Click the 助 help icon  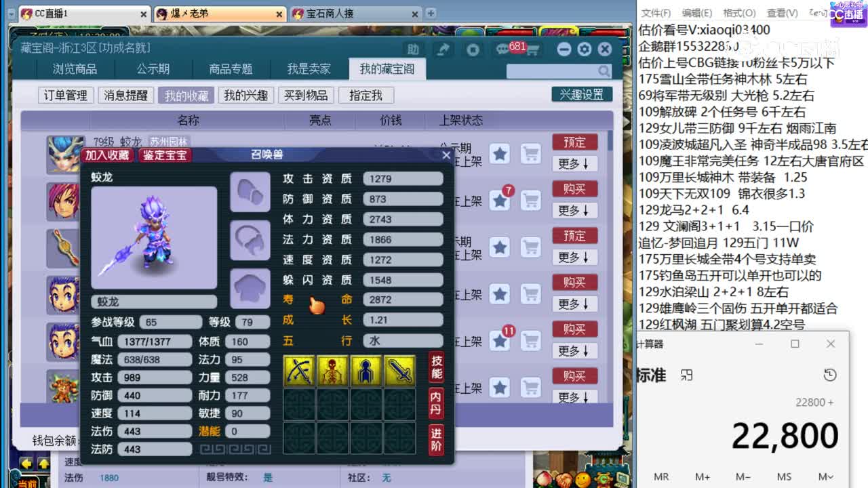414,49
